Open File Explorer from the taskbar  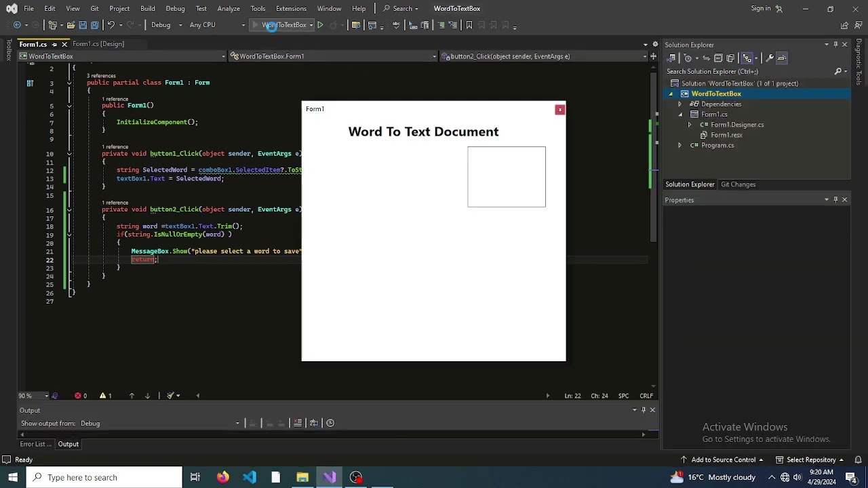302,477
